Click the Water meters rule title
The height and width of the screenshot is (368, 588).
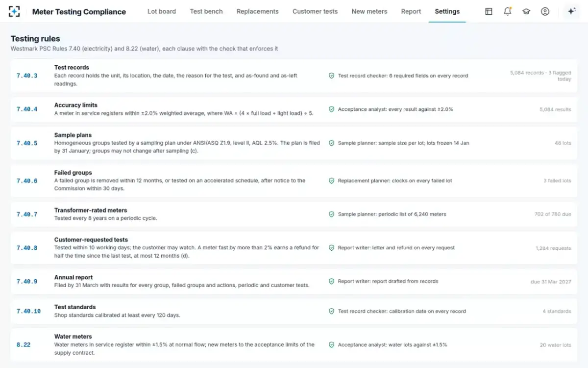point(73,337)
